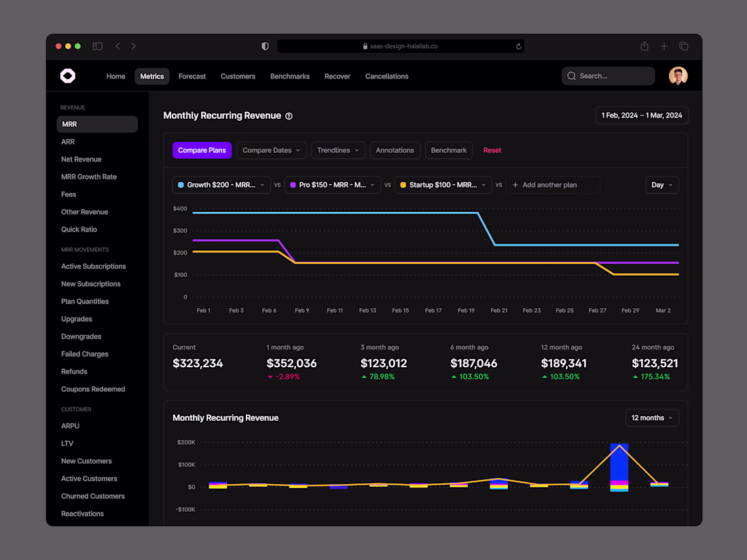The height and width of the screenshot is (560, 747).
Task: Show the tab overview icon
Action: pyautogui.click(x=684, y=46)
